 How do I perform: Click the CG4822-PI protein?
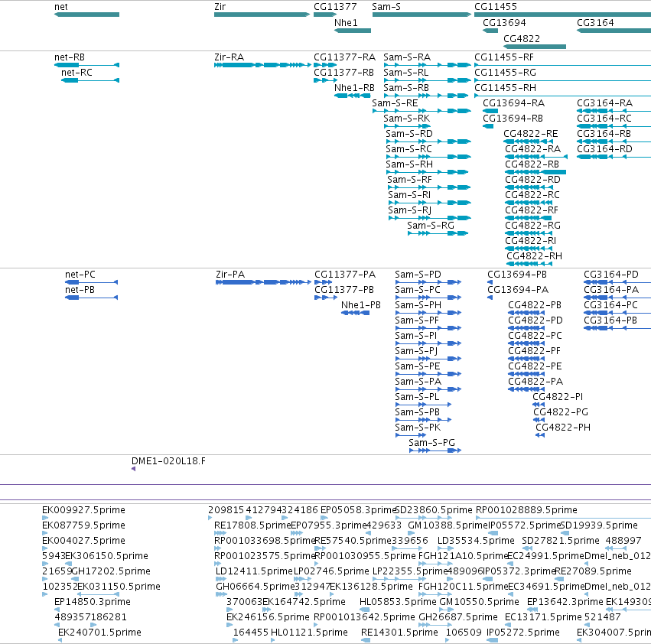539,405
